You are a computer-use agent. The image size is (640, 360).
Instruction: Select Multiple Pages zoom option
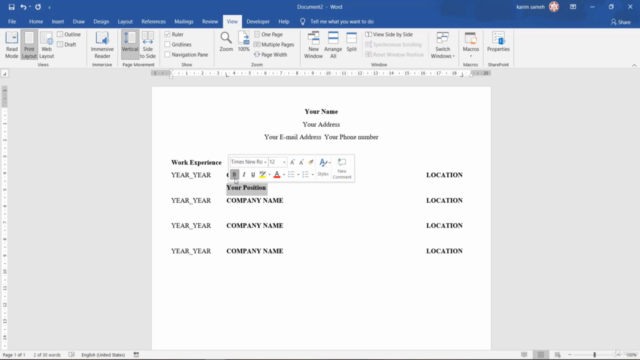click(274, 44)
